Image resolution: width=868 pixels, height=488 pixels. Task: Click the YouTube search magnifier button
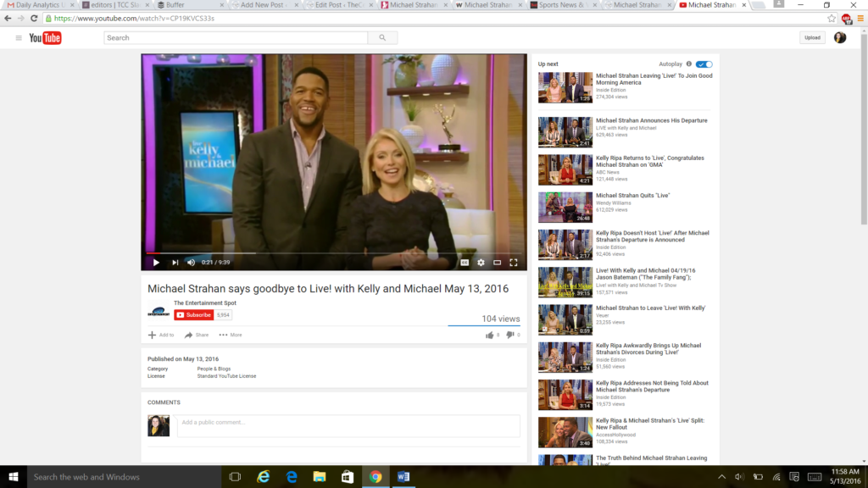pyautogui.click(x=382, y=38)
